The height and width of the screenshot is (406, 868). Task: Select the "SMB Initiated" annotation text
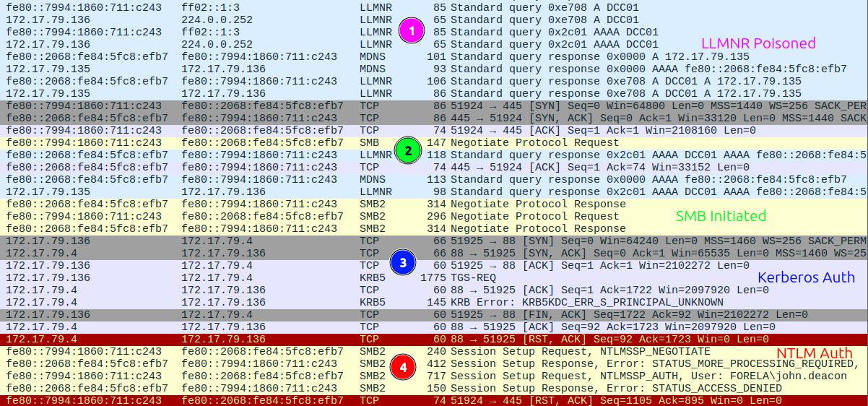(721, 215)
